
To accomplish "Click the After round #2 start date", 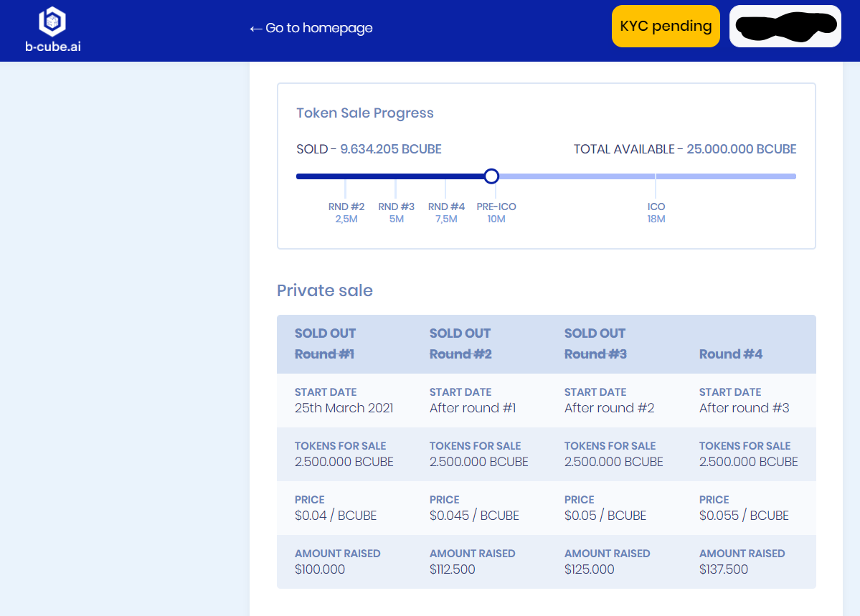I will 609,408.
